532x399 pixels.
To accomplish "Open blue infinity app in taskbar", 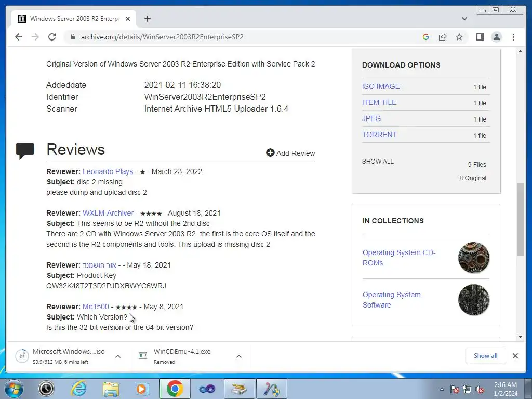I will pyautogui.click(x=207, y=389).
